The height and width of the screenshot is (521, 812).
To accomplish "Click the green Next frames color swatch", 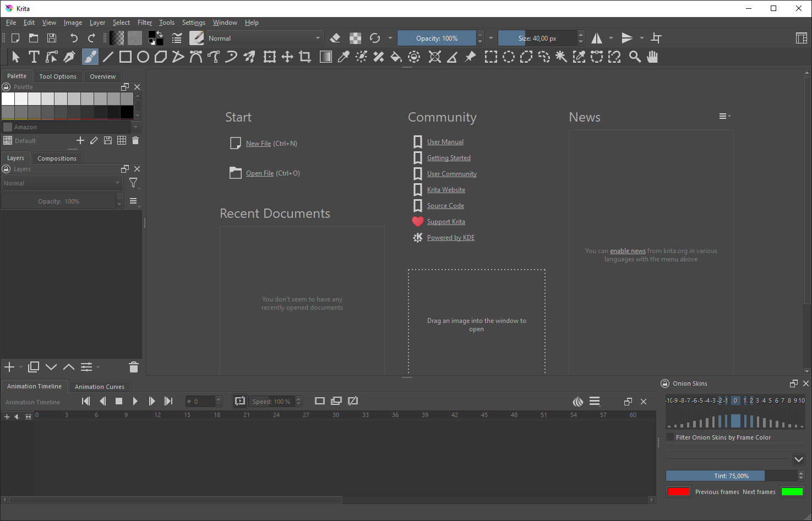I will click(792, 492).
